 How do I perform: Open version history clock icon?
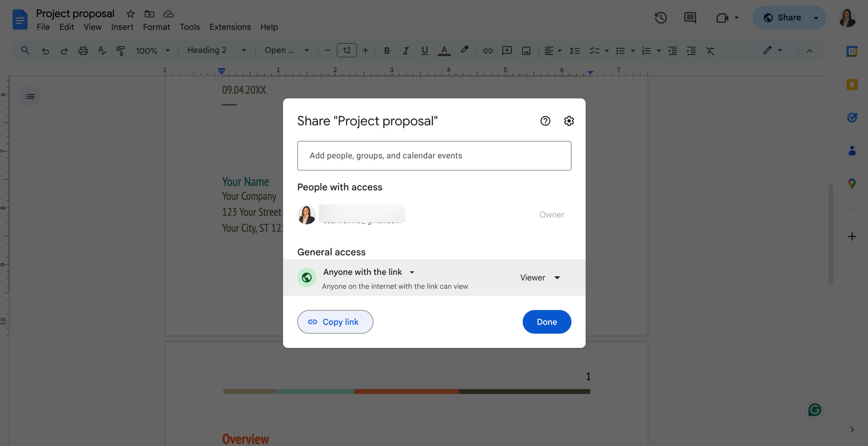pos(660,18)
